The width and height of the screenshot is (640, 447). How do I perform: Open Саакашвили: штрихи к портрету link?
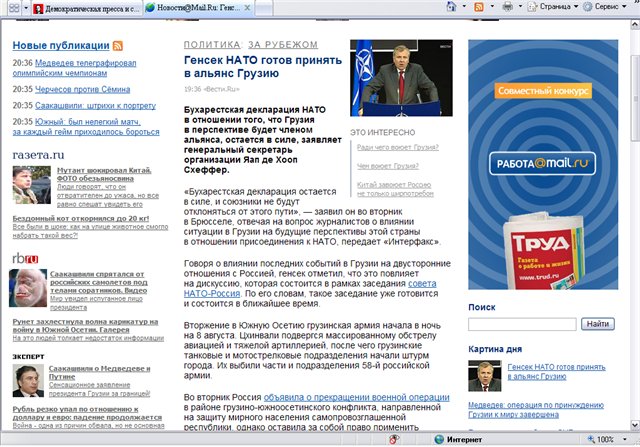point(96,106)
